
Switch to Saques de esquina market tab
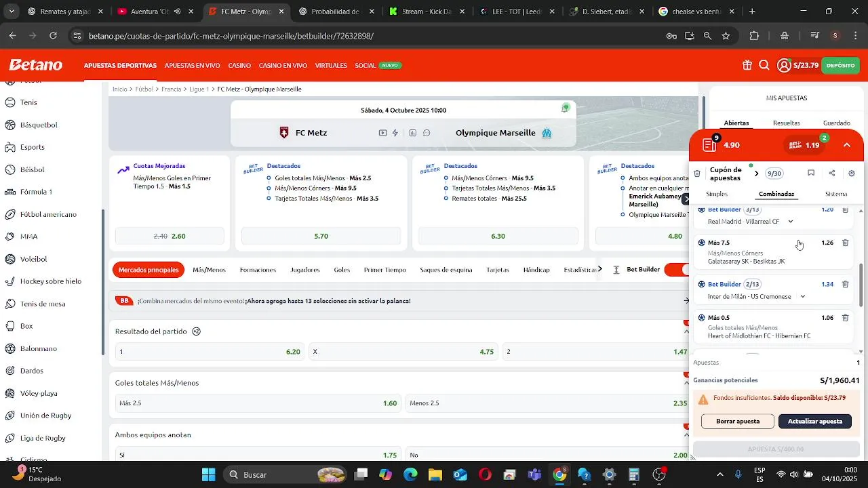coord(446,270)
